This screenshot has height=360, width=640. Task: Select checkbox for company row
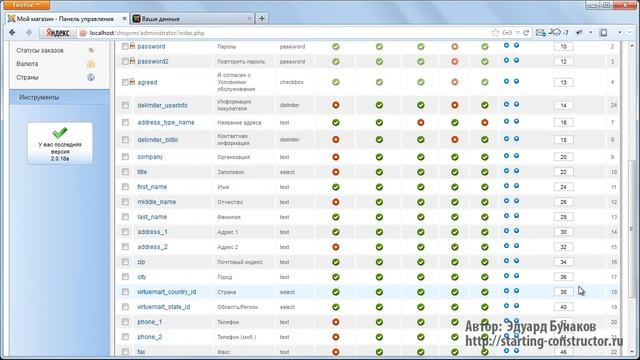click(125, 157)
